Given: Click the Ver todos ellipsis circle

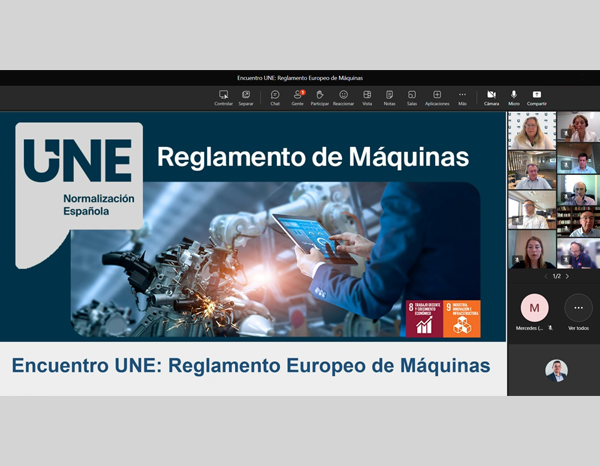Looking at the screenshot, I should tap(579, 308).
